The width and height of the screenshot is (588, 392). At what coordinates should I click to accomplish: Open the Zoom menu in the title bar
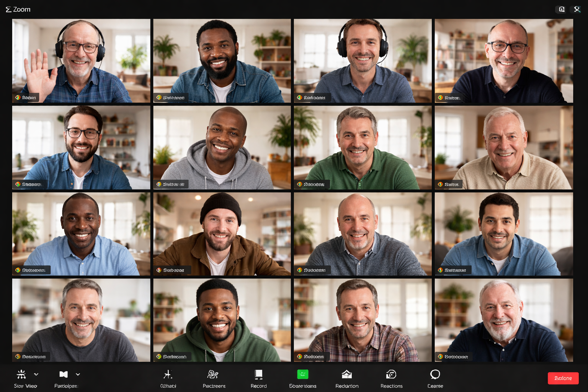17,9
